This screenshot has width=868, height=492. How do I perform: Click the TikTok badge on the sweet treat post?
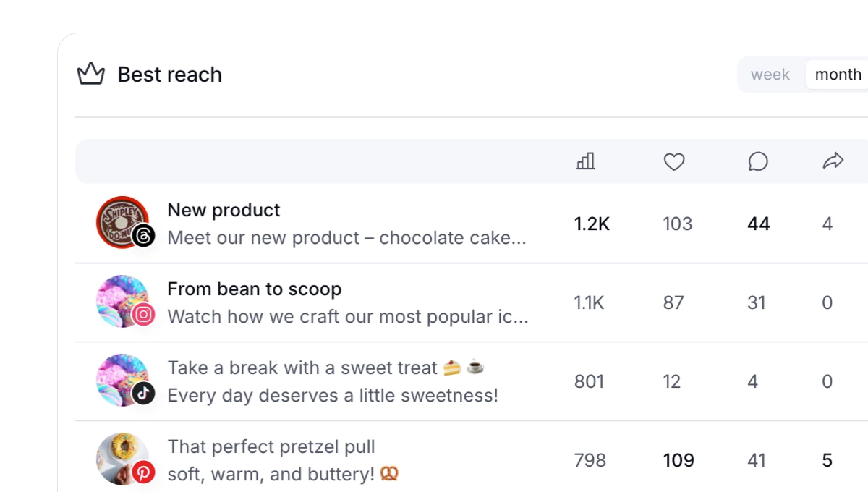click(x=144, y=394)
